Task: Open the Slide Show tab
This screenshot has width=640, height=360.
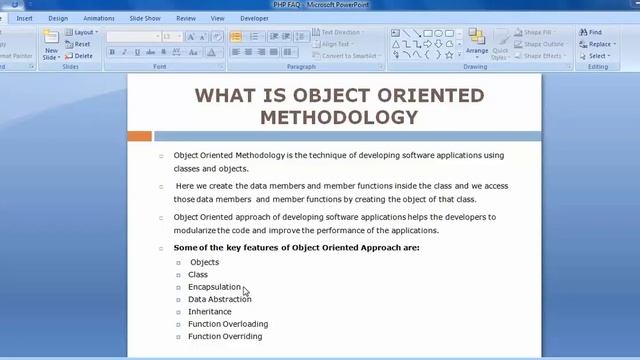Action: tap(145, 18)
